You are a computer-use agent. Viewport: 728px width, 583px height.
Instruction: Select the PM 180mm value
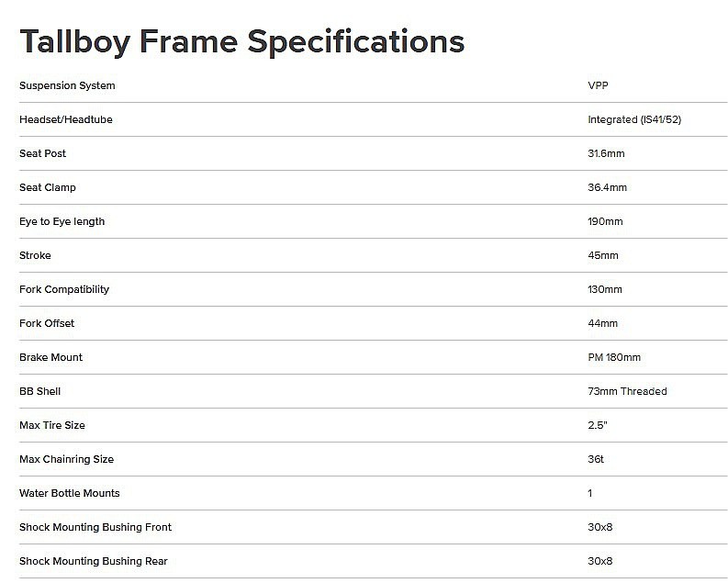pos(614,357)
